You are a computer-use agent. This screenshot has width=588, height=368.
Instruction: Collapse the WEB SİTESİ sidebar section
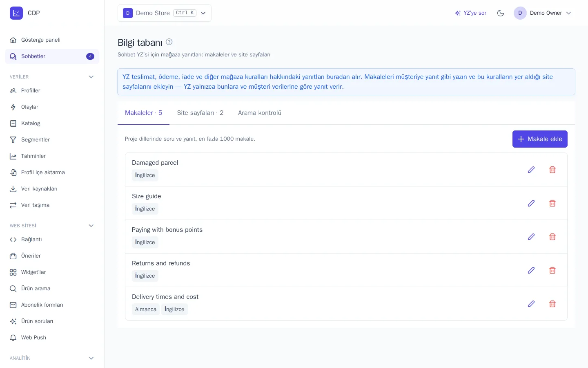91,226
